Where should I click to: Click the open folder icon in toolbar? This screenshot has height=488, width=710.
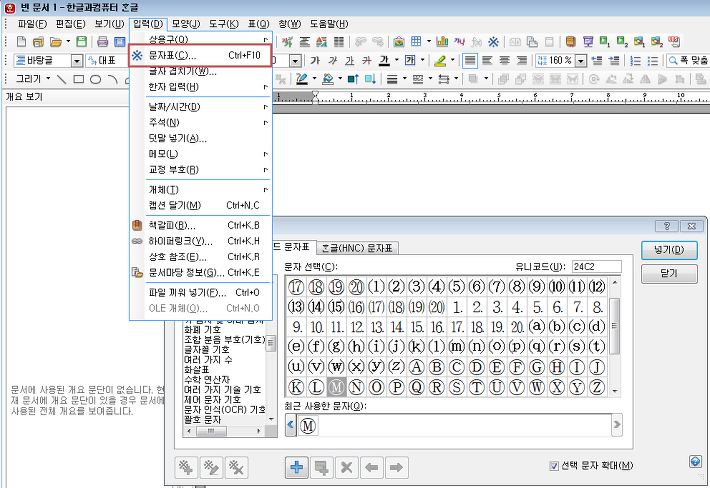[x=56, y=42]
